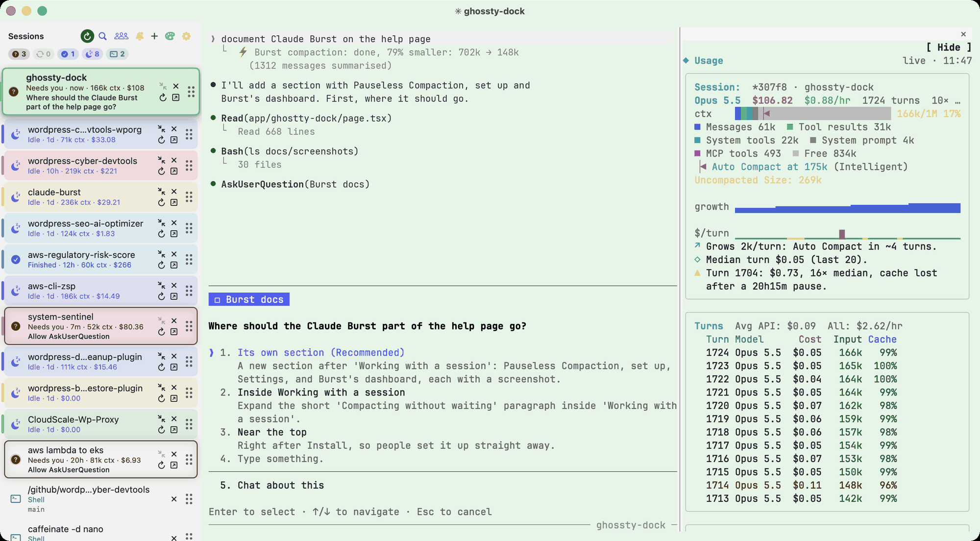Click the question icon on system-sentinel
The width and height of the screenshot is (980, 541).
pos(16,326)
